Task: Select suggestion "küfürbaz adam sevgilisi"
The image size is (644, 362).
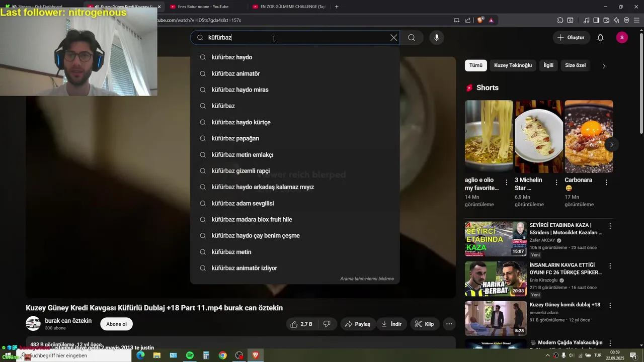Action: pos(295,203)
